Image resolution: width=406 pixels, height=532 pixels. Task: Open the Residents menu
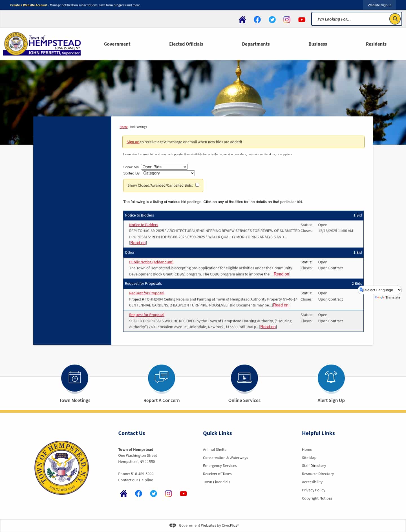coord(376,44)
